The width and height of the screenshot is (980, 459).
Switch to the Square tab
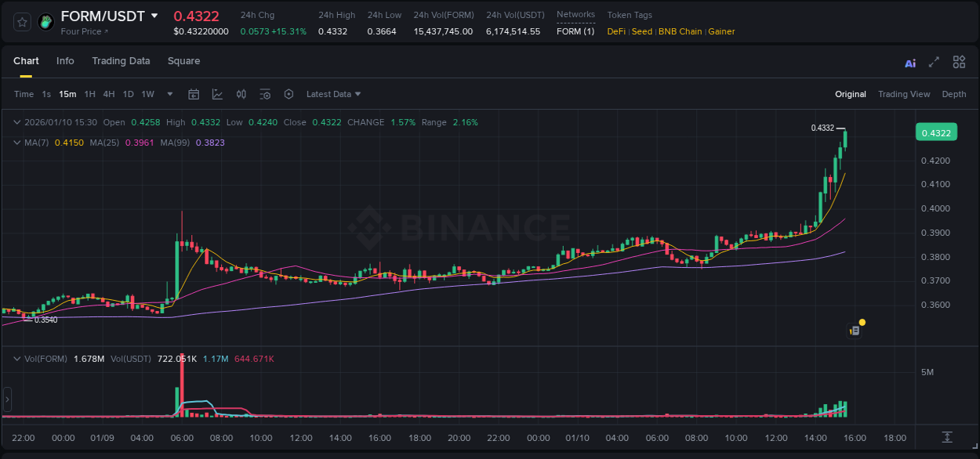pos(183,61)
